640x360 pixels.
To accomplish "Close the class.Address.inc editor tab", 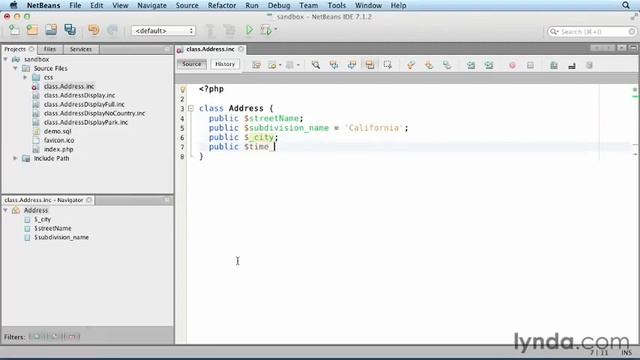I will tap(241, 49).
